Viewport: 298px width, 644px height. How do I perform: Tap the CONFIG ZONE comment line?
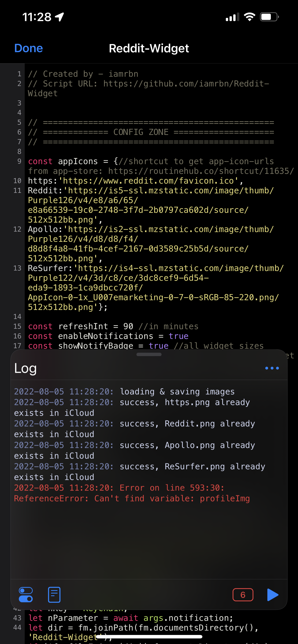coord(151,132)
